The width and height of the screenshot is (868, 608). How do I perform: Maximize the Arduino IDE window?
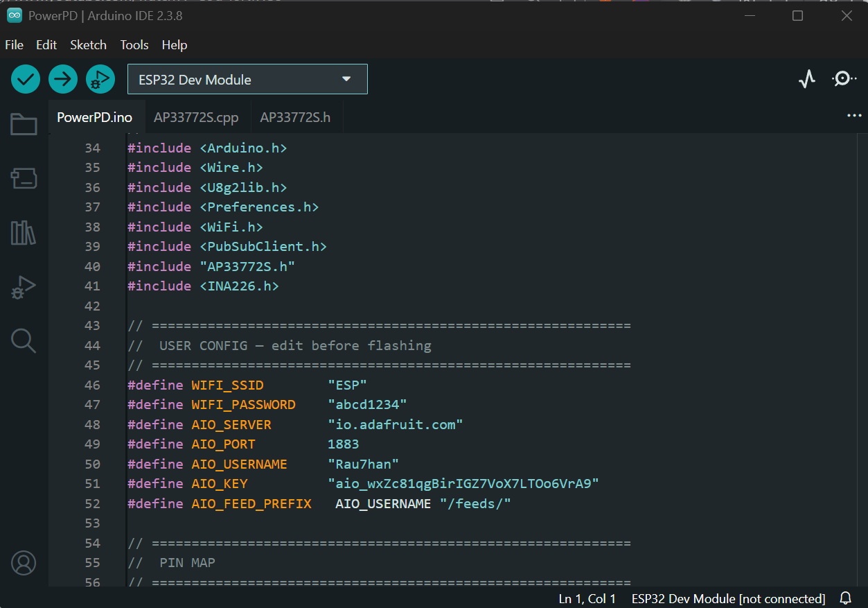pos(797,15)
